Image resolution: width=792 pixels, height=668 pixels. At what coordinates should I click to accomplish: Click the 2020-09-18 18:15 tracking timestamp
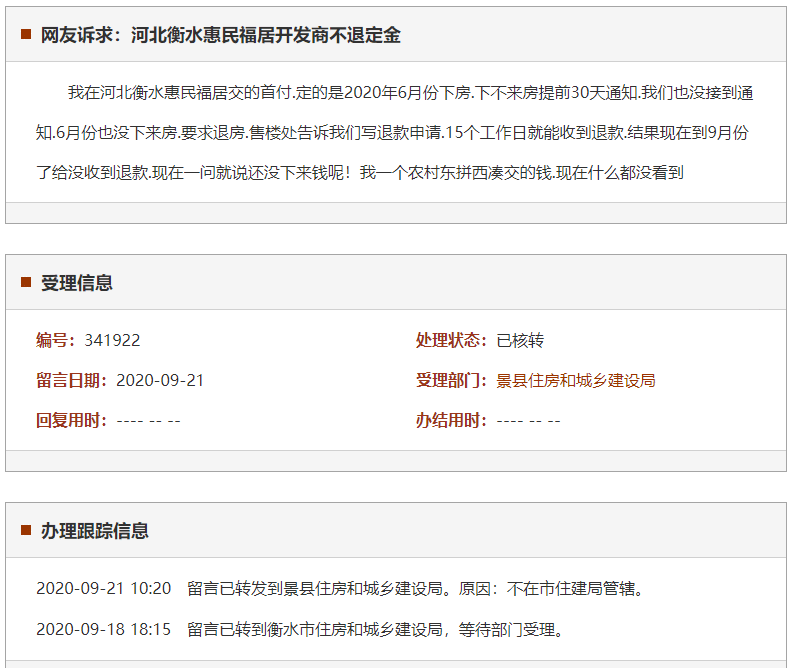(x=103, y=630)
